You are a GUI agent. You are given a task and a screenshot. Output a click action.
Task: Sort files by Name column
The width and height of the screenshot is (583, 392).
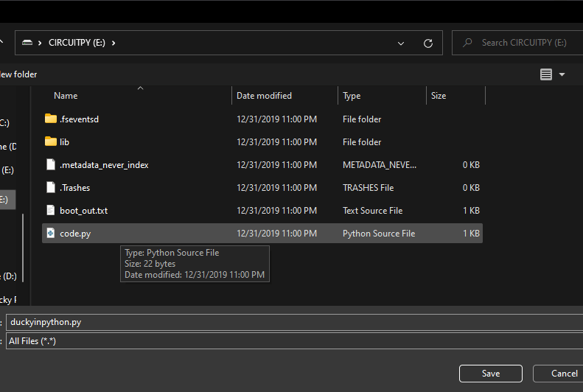pos(66,96)
